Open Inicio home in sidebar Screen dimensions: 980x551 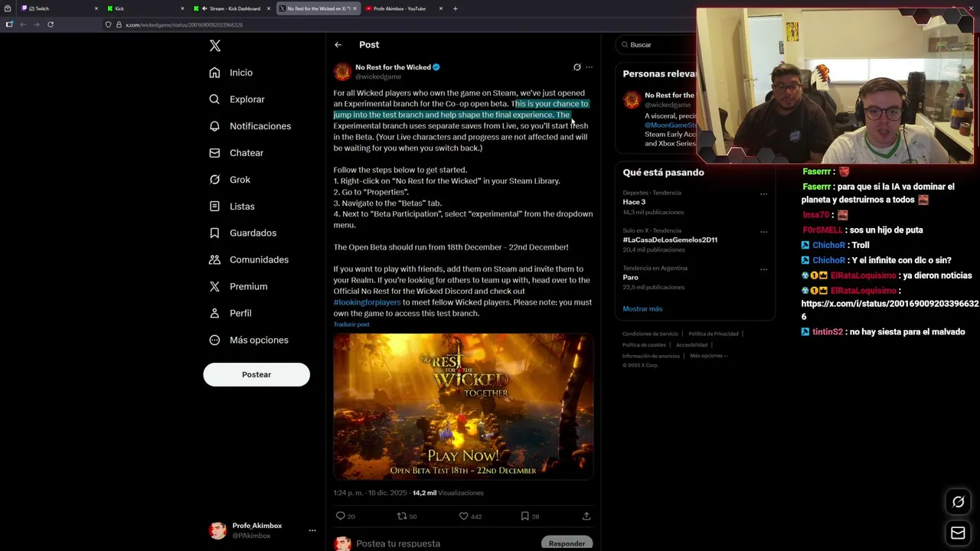(x=231, y=73)
